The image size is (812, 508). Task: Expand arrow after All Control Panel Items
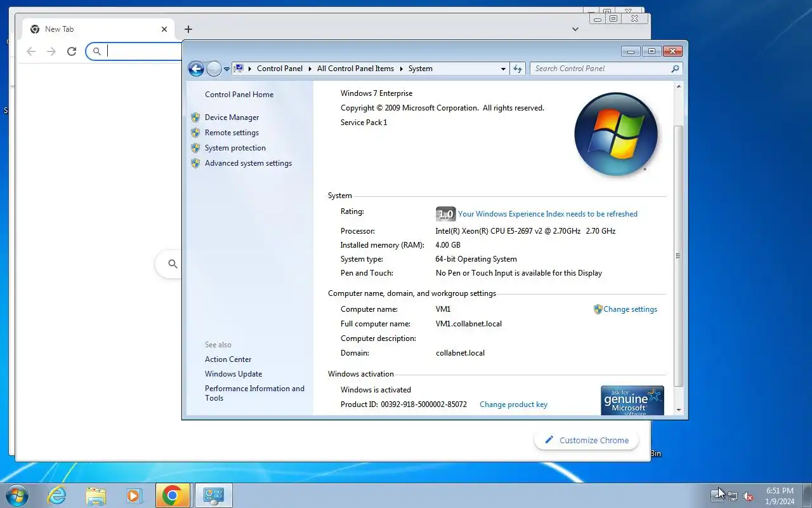[401, 69]
